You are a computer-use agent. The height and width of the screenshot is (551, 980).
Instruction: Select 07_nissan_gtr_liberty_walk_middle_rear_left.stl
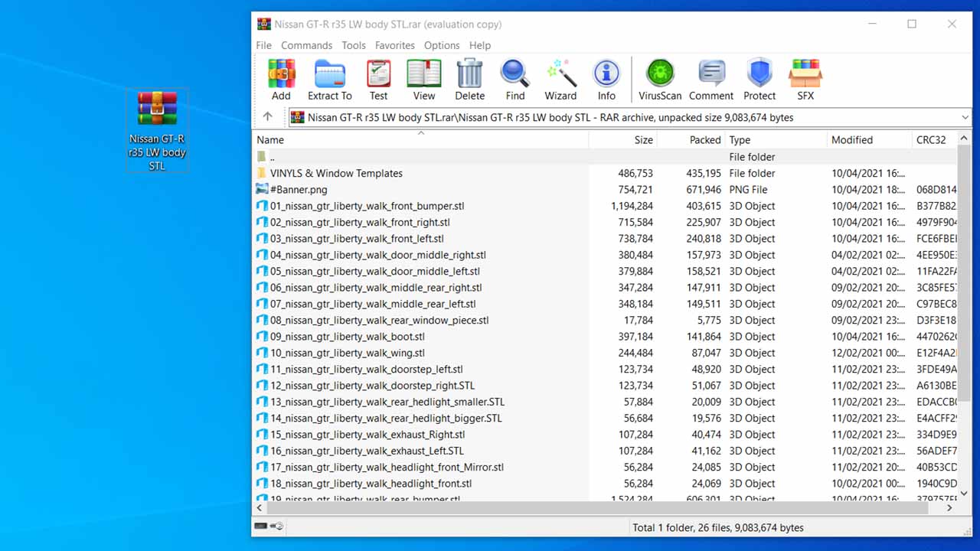click(x=605, y=304)
